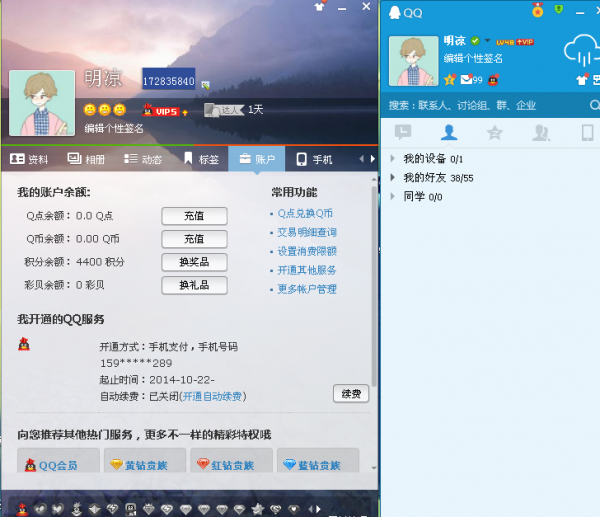Select the 账户 tab
Screen dimensions: 600x517
click(x=257, y=159)
